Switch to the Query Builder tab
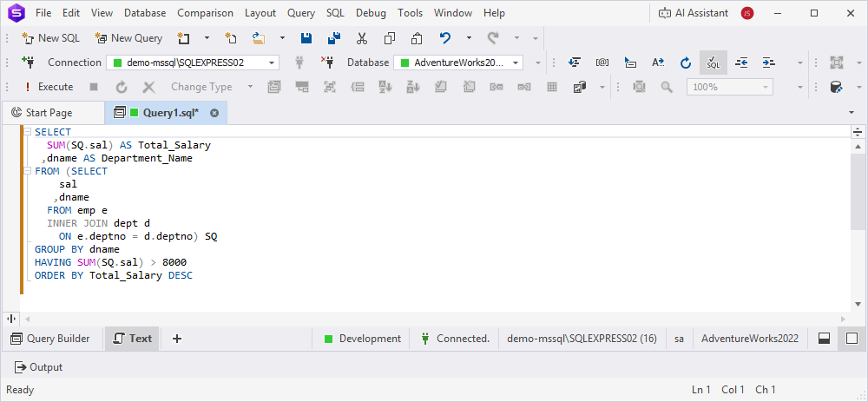868x402 pixels. [50, 339]
